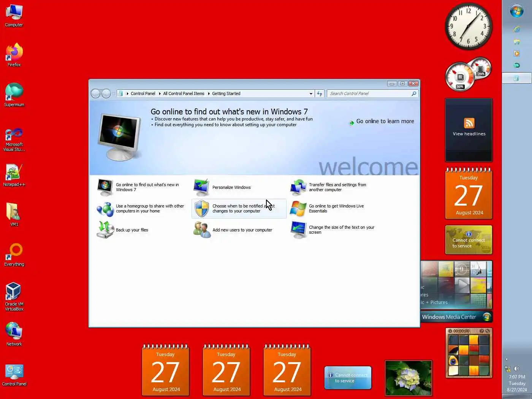Select the Supermium desktop shortcut
The image size is (532, 399).
click(x=14, y=95)
